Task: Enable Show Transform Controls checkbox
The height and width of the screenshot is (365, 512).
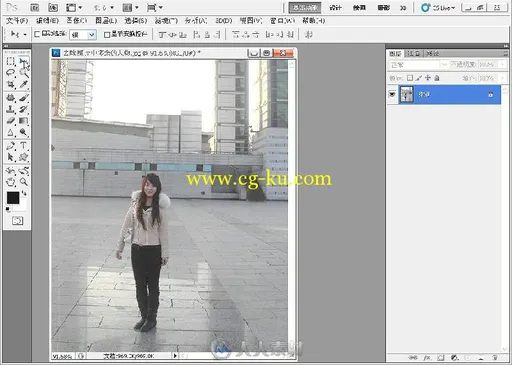Action: pos(107,34)
